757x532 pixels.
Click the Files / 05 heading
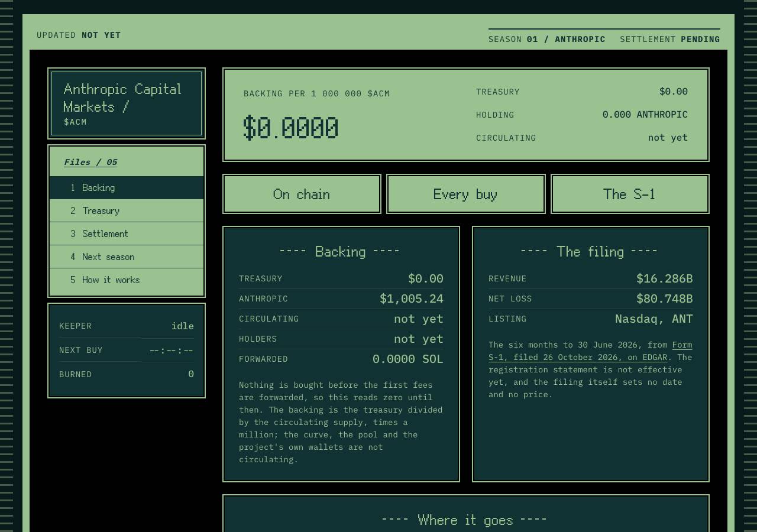90,162
